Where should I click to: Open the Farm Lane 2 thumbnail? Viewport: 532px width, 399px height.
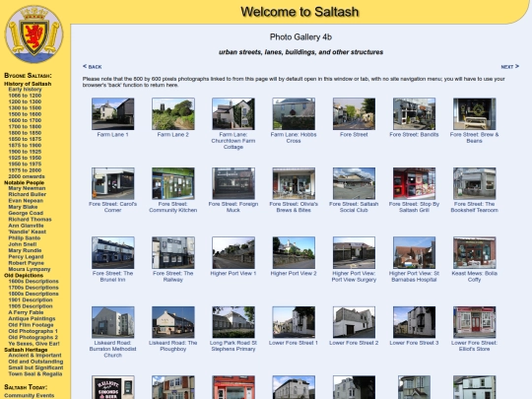point(173,114)
